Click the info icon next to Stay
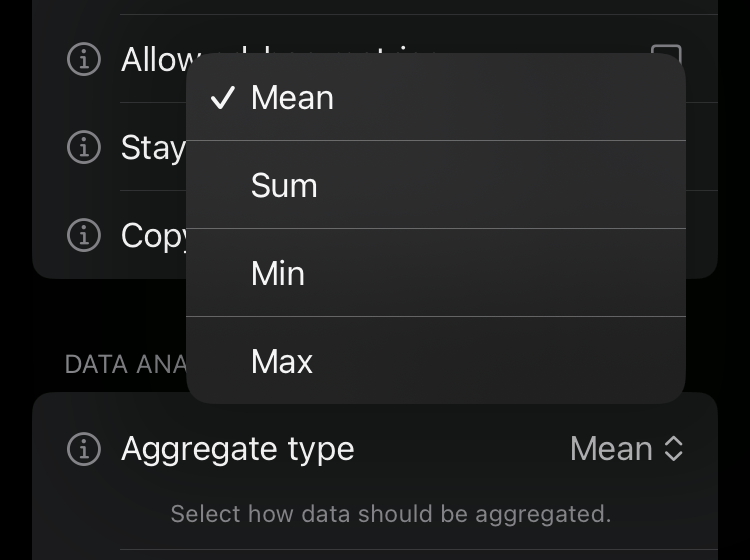The image size is (750, 560). [84, 147]
